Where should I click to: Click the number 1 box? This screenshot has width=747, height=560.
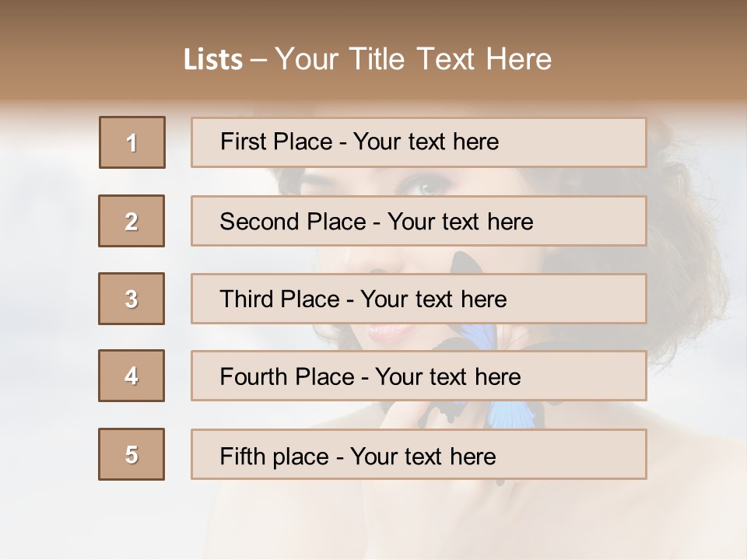click(x=132, y=142)
